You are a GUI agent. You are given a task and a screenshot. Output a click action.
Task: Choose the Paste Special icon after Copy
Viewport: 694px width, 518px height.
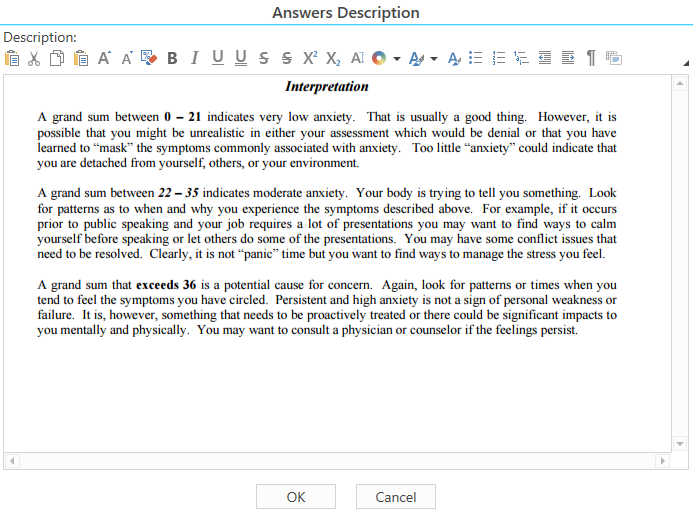(81, 58)
